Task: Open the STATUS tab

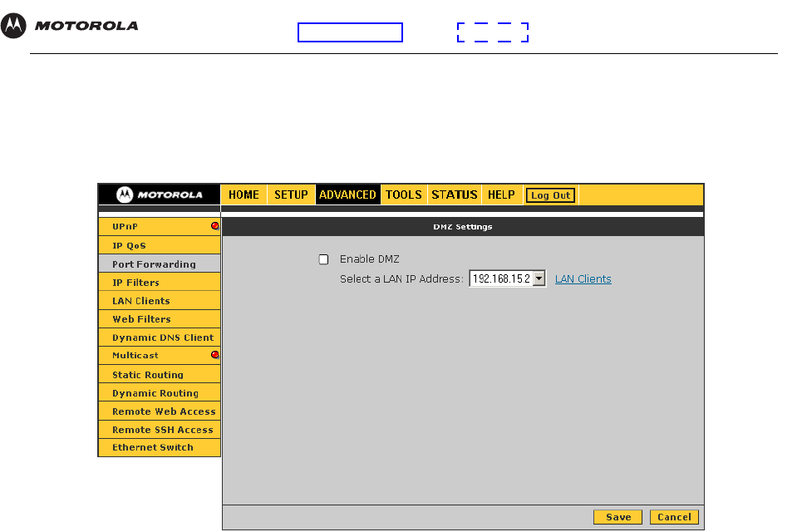Action: [455, 195]
